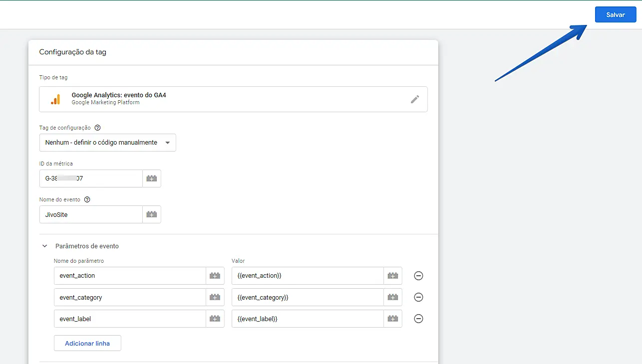Click Adicionar linha to add parameter

[x=87, y=343]
